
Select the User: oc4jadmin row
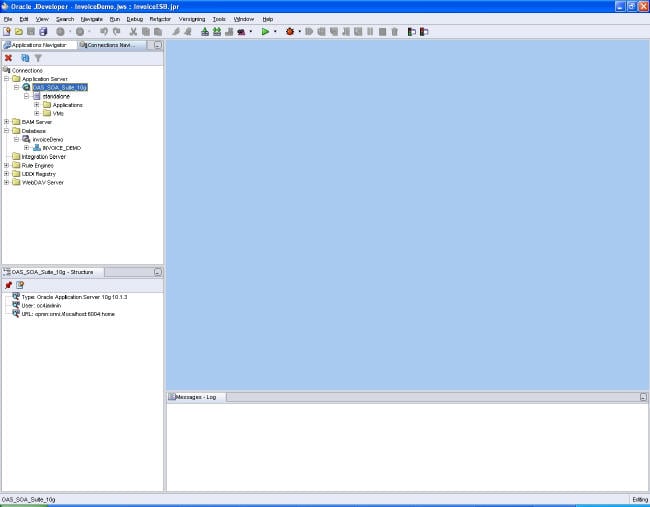click(41, 306)
